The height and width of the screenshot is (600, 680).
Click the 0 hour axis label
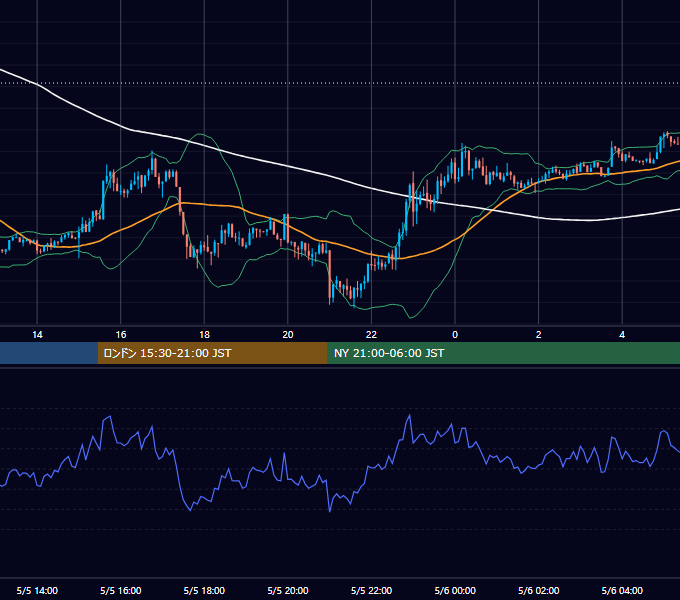point(455,335)
